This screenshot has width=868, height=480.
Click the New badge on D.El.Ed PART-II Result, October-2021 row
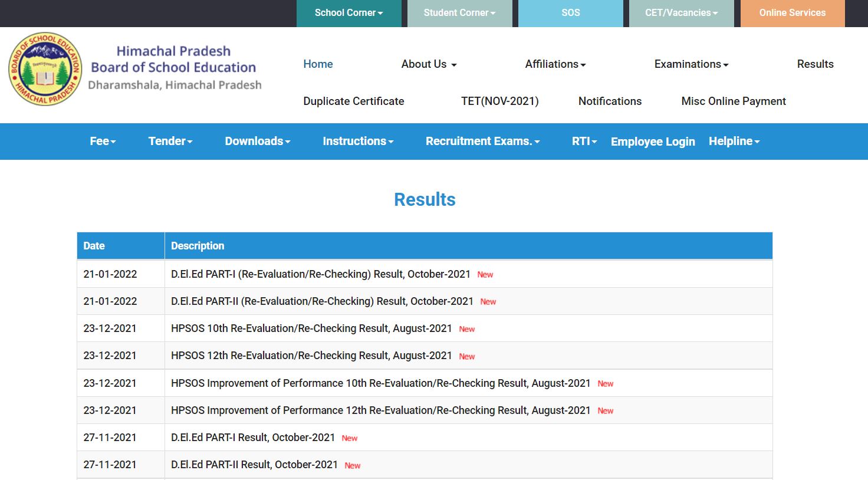(353, 465)
